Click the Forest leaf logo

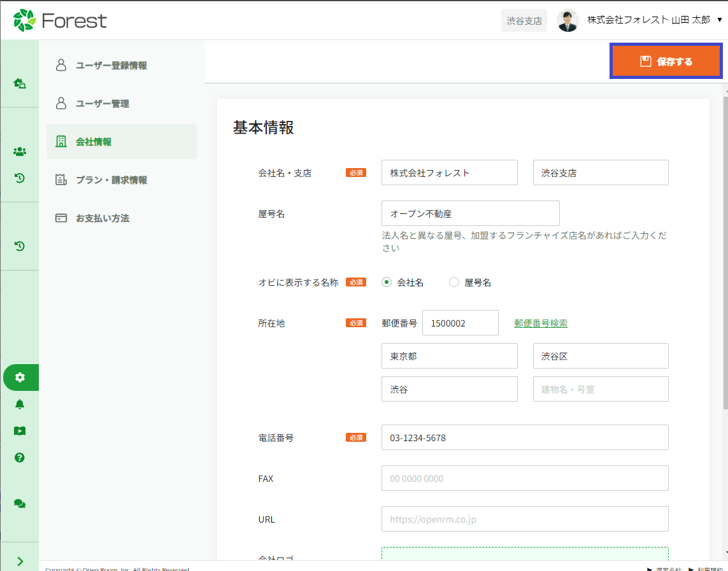25,20
